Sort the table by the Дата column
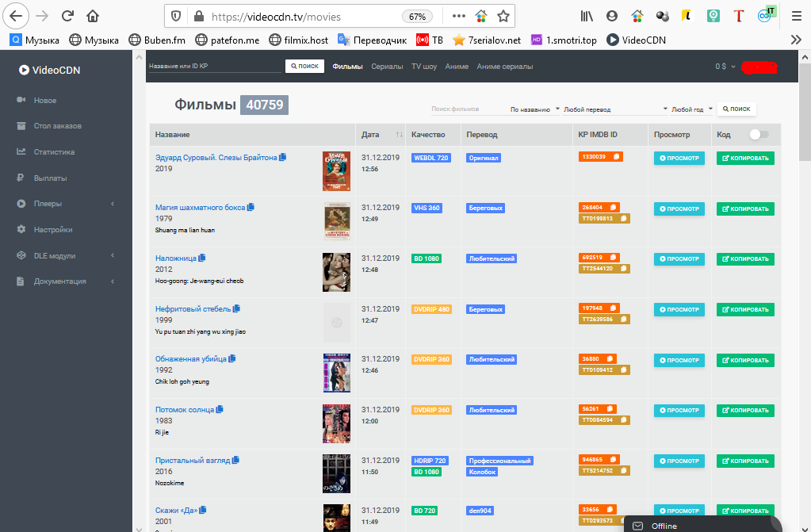The image size is (811, 532). pyautogui.click(x=381, y=135)
